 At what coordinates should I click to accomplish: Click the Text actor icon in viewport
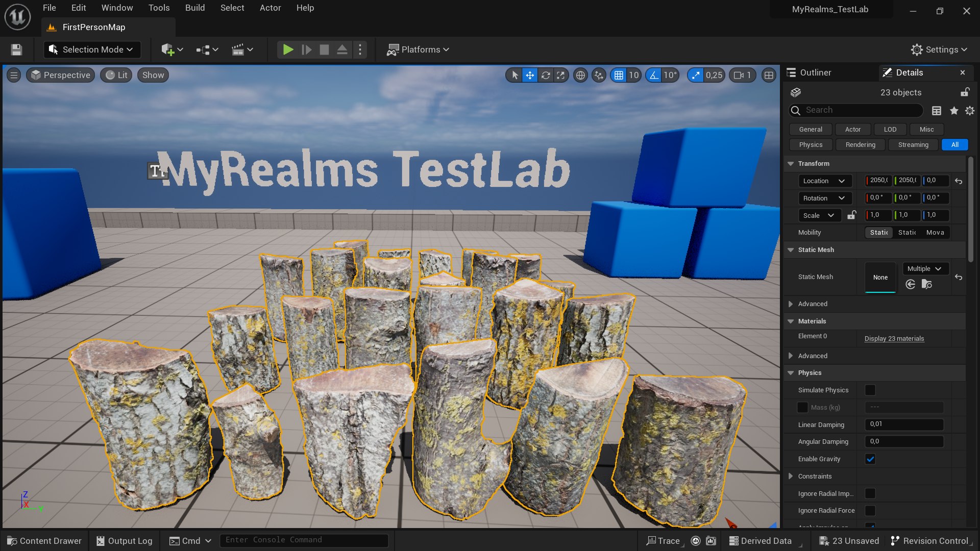tap(157, 171)
